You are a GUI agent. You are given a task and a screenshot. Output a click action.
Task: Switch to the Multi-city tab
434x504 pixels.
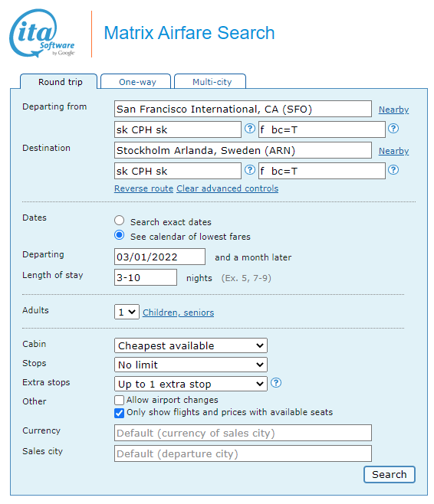click(x=210, y=82)
